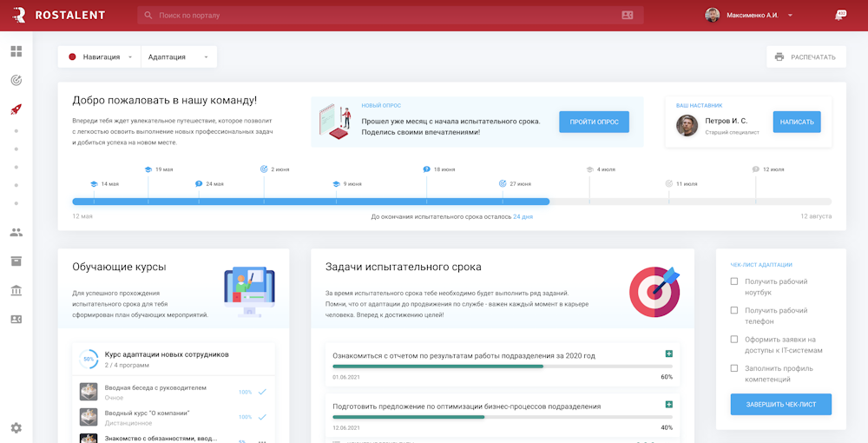Screen dimensions: 868x443
Task: Click the 27 июня target marker
Action: pyautogui.click(x=503, y=184)
